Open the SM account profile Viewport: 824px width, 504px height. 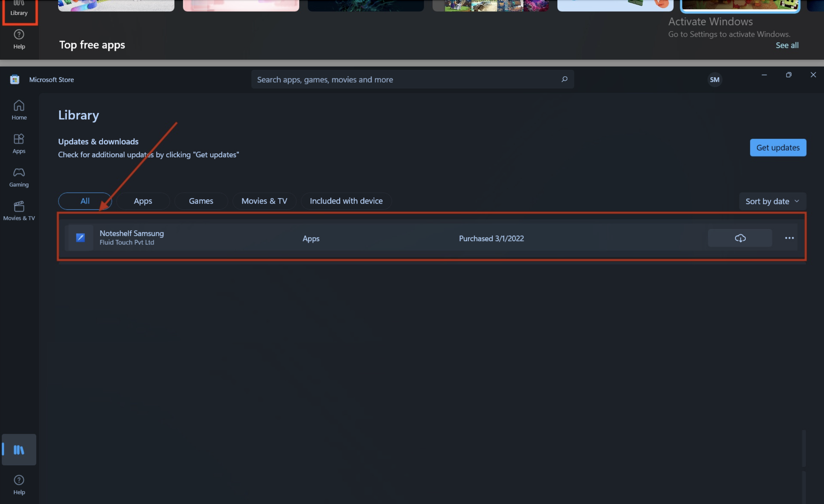[x=715, y=79]
